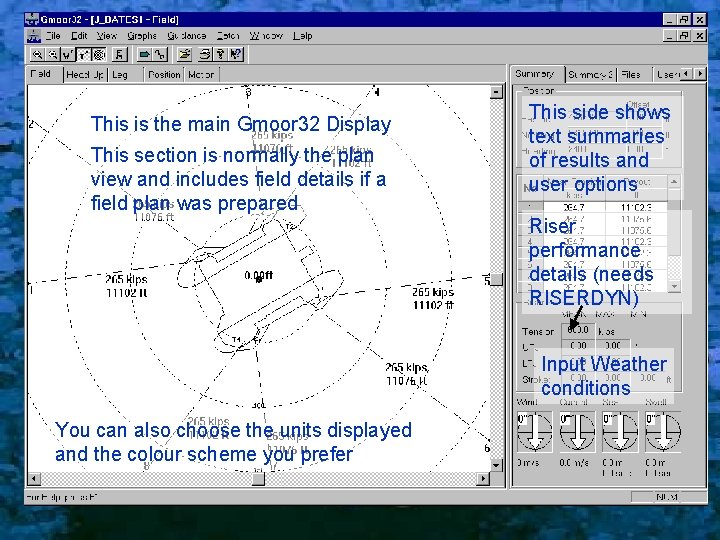Click the printer toolbar icon

point(205,55)
